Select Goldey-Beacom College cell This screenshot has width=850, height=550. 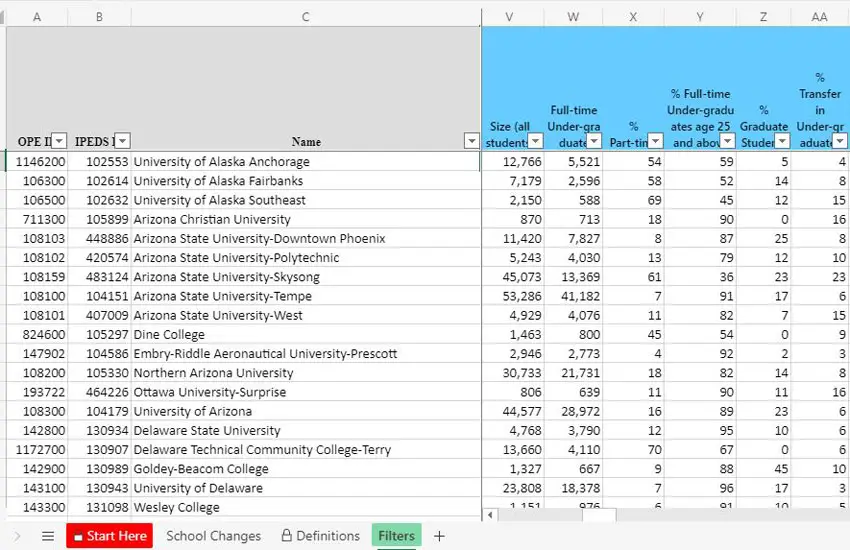pos(306,469)
